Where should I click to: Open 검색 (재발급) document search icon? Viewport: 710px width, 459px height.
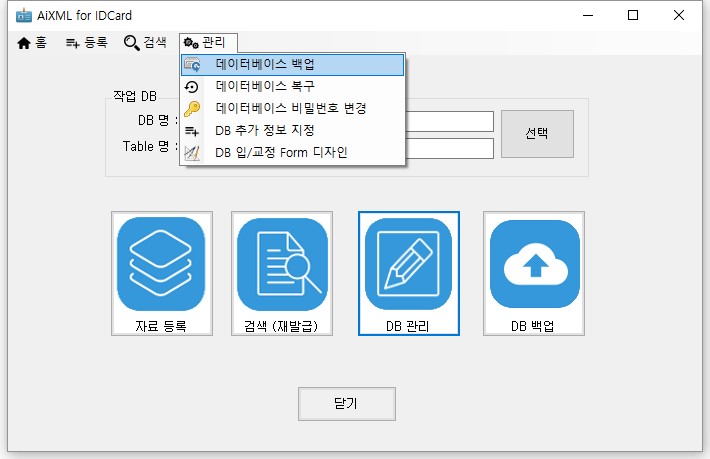281,264
